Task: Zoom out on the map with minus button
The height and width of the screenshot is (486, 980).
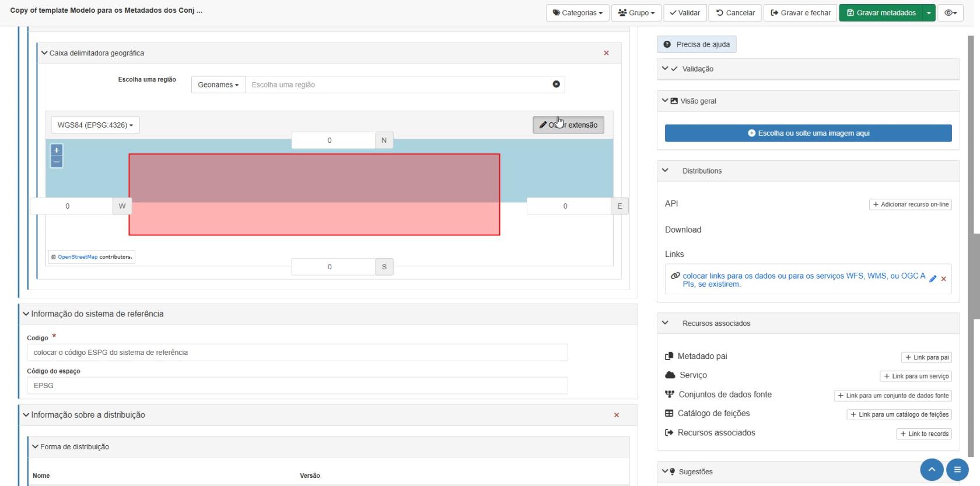Action: 57,161
